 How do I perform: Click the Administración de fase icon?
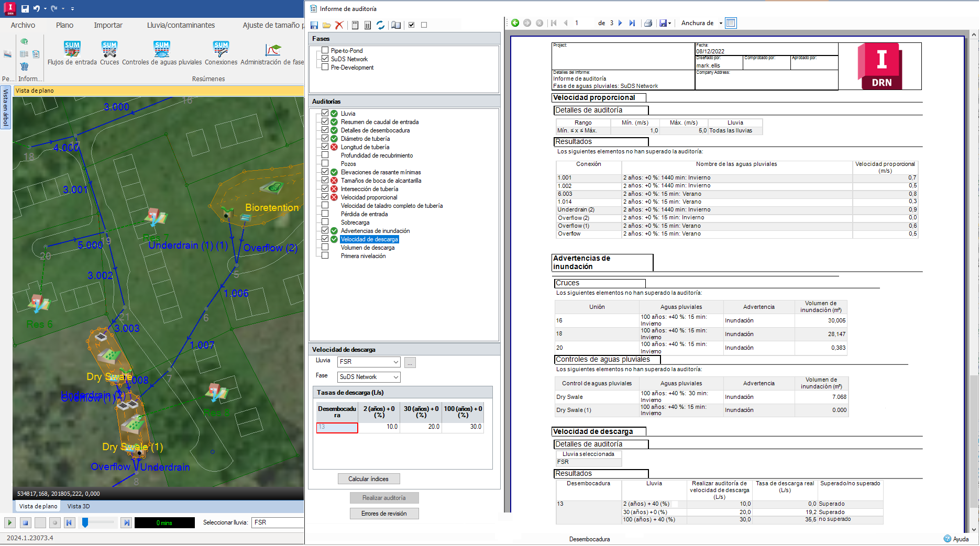tap(273, 50)
